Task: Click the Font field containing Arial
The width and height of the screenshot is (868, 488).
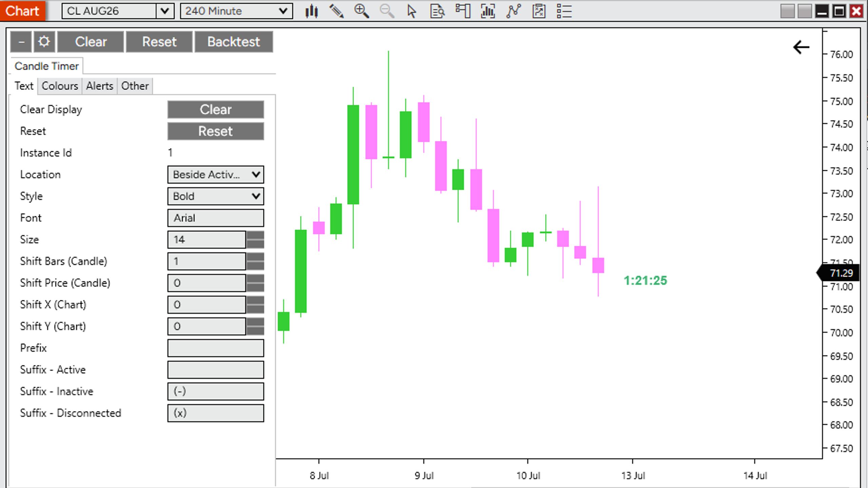Action: pyautogui.click(x=216, y=218)
